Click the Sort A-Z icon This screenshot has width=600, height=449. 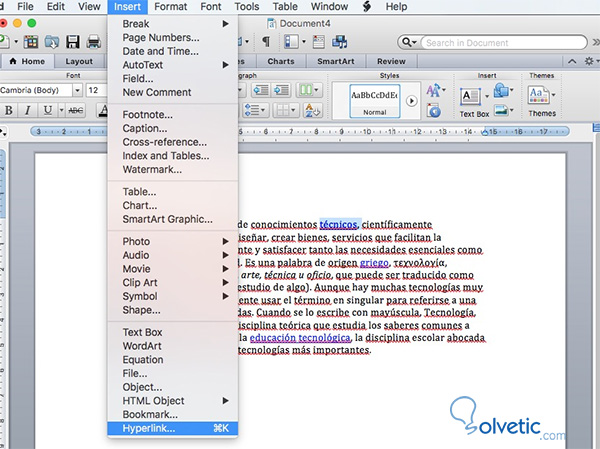tap(313, 111)
